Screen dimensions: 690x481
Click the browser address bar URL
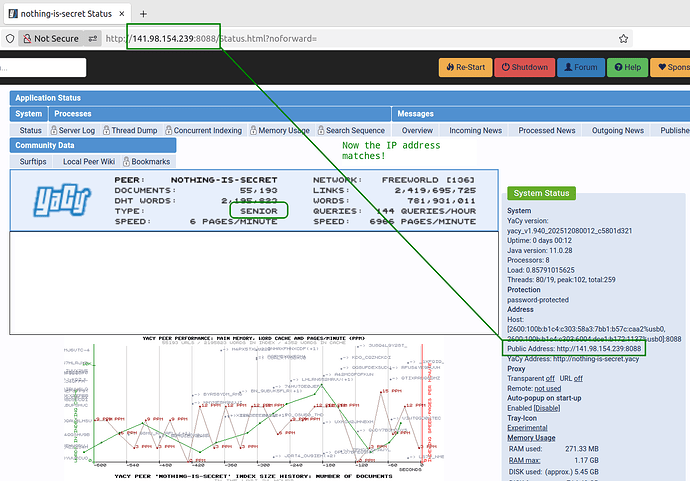(300, 38)
